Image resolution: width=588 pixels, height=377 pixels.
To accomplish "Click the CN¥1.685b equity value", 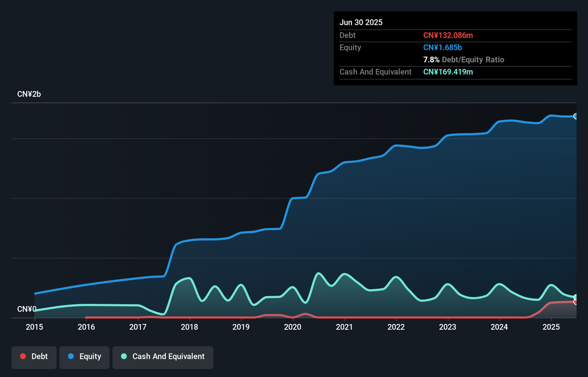I will 443,47.
